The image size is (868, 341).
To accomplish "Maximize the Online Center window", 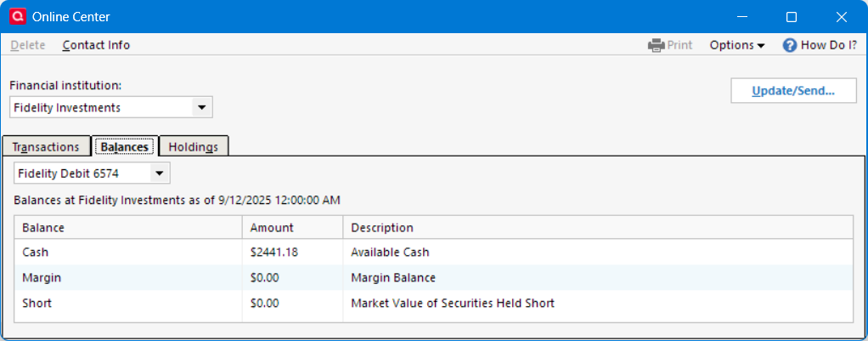I will [792, 17].
